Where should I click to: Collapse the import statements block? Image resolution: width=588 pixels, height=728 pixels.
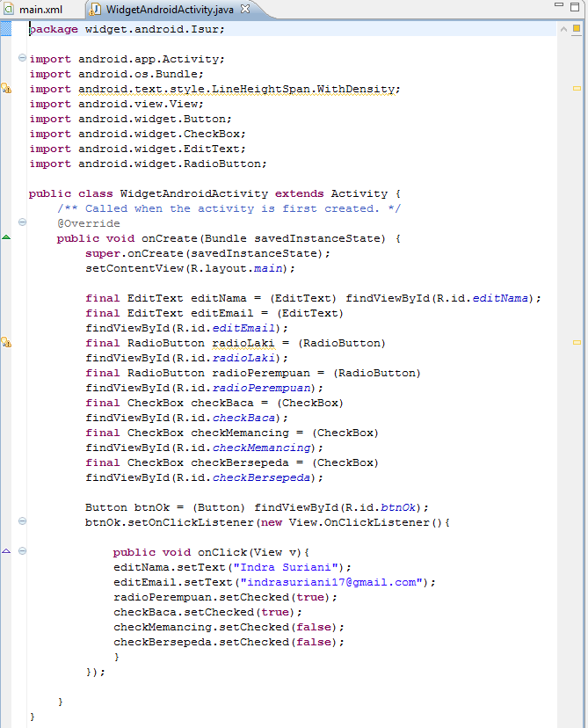point(22,58)
